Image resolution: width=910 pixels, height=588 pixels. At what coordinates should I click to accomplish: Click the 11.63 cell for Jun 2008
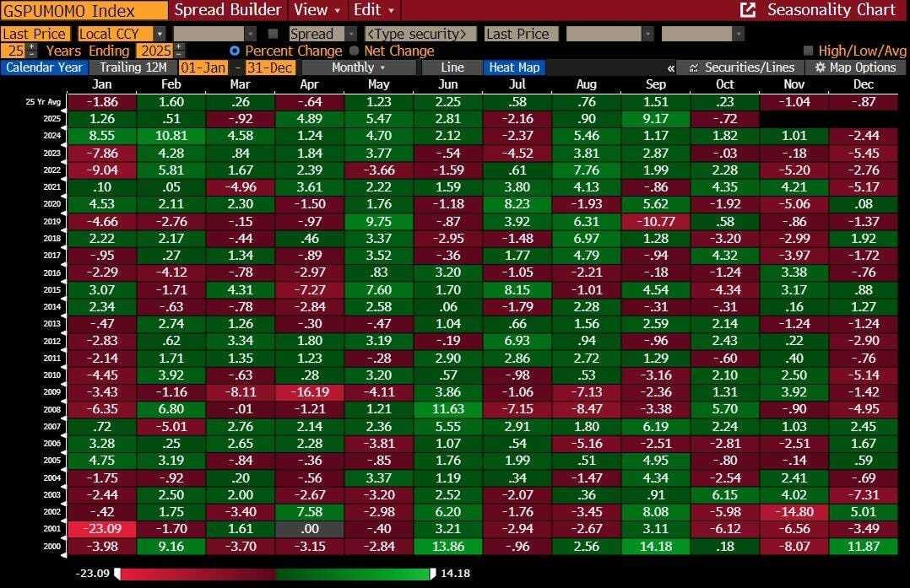pos(447,409)
